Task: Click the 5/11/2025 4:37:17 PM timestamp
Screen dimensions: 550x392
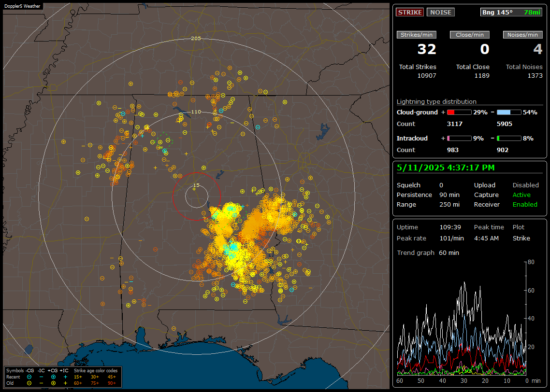Action: click(446, 168)
